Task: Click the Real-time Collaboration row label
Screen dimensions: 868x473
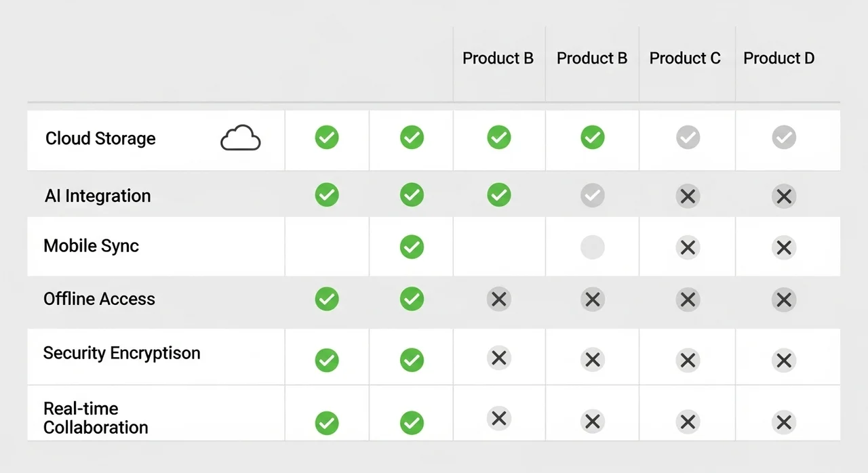Action: tap(96, 418)
